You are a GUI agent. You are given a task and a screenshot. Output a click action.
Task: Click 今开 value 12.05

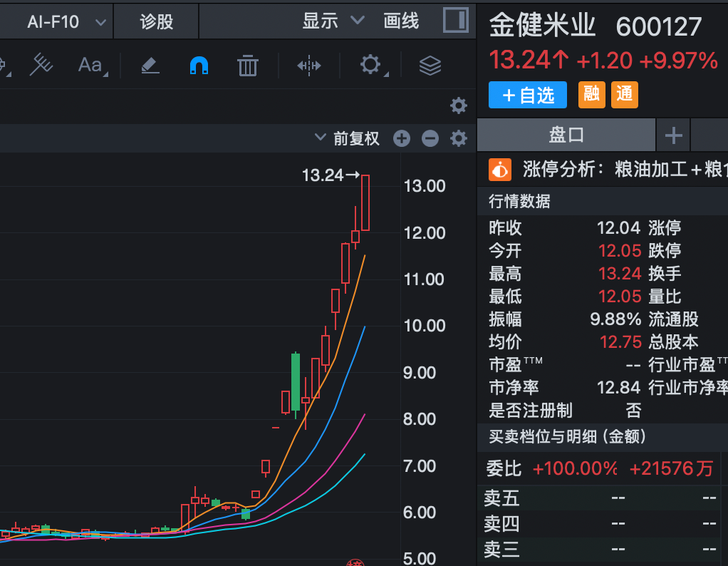[x=619, y=251]
